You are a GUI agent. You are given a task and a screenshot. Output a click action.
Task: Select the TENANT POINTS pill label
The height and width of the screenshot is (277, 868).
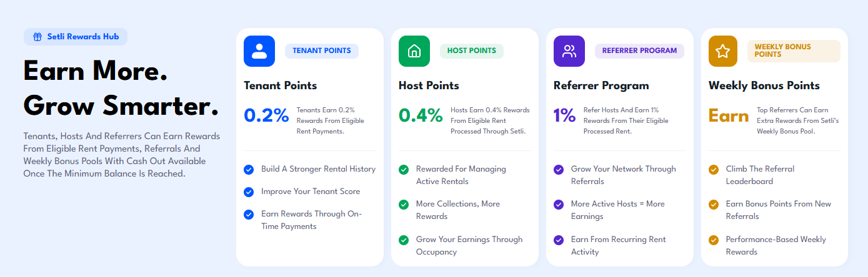(322, 51)
